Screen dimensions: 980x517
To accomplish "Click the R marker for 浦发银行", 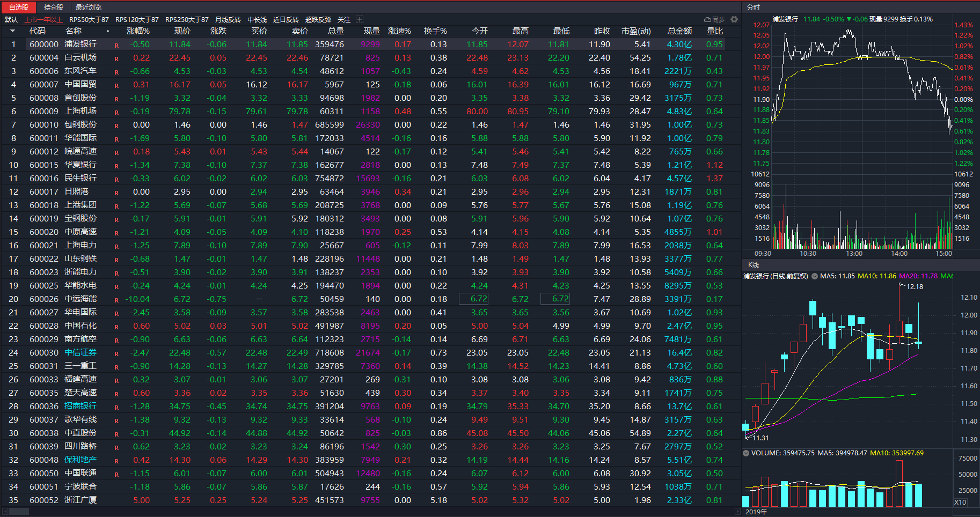I will coord(116,45).
